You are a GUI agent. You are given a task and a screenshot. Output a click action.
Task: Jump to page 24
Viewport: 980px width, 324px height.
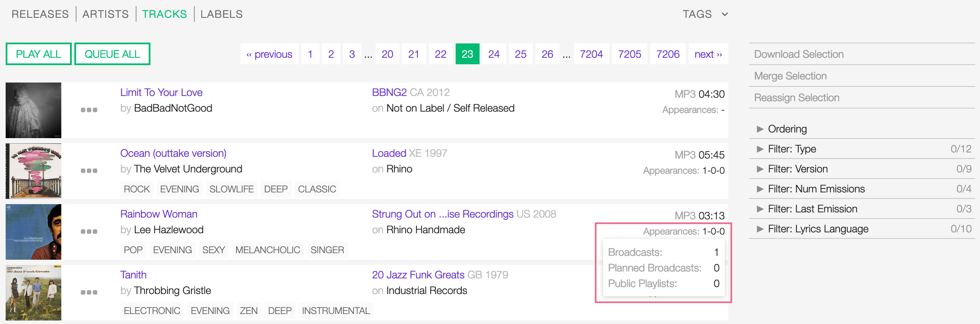point(494,54)
